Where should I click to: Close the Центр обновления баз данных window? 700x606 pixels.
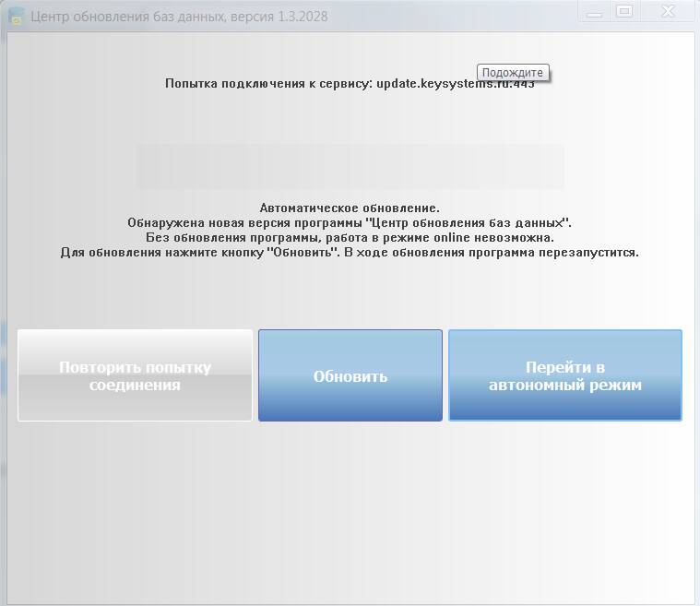tap(668, 12)
